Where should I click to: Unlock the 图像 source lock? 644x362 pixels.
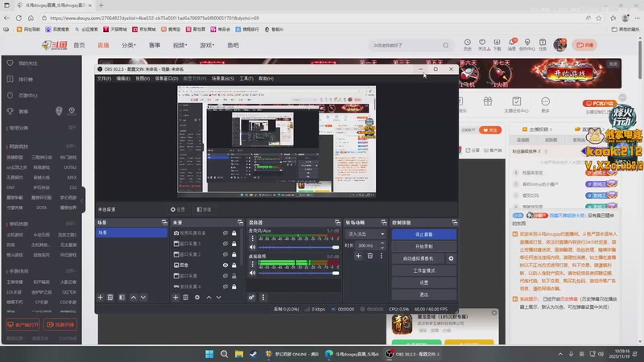(x=234, y=265)
